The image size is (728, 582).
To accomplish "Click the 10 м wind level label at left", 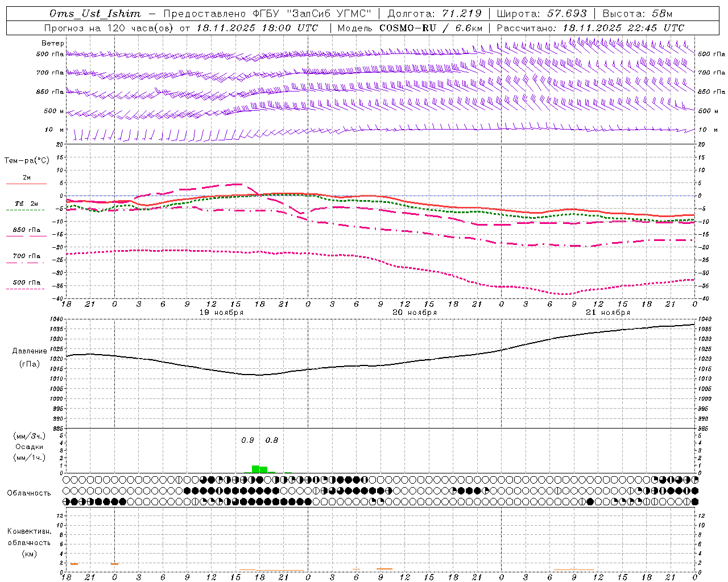I will coord(55,130).
